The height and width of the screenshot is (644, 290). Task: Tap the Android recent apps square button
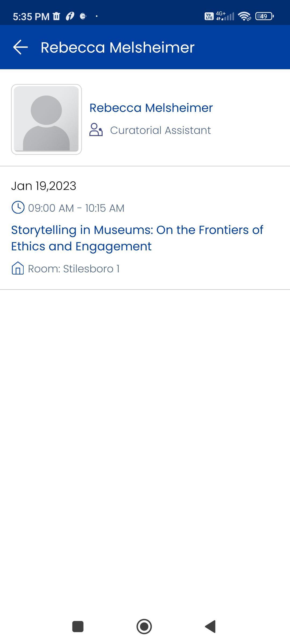[x=78, y=627]
